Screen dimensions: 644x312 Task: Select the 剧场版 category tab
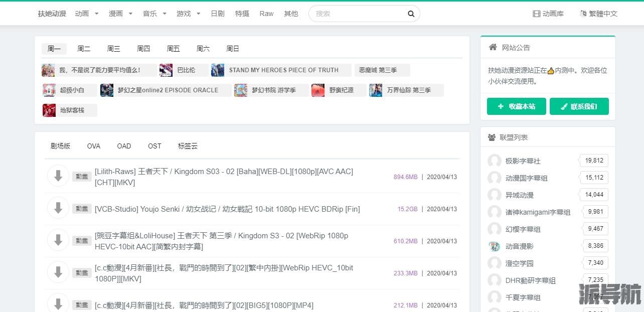pos(60,146)
